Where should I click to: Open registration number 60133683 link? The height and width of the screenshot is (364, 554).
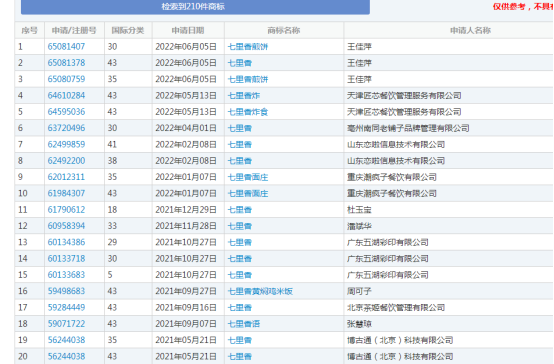pyautogui.click(x=66, y=275)
